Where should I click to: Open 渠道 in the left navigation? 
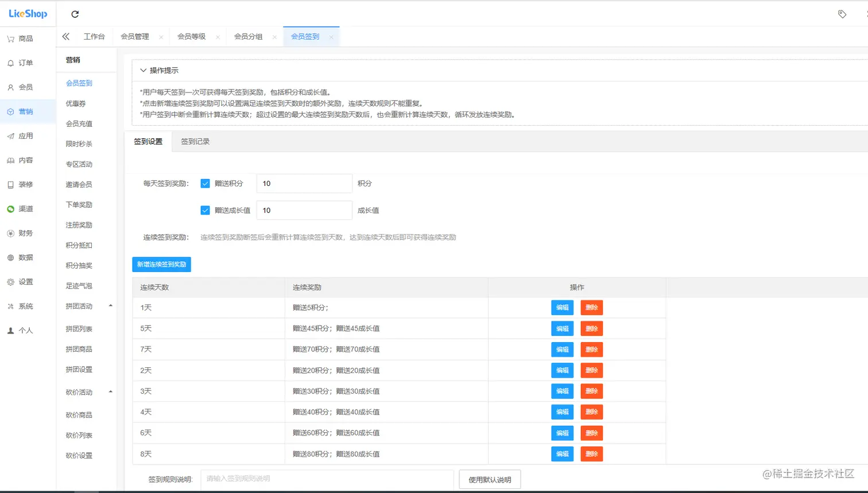point(25,209)
